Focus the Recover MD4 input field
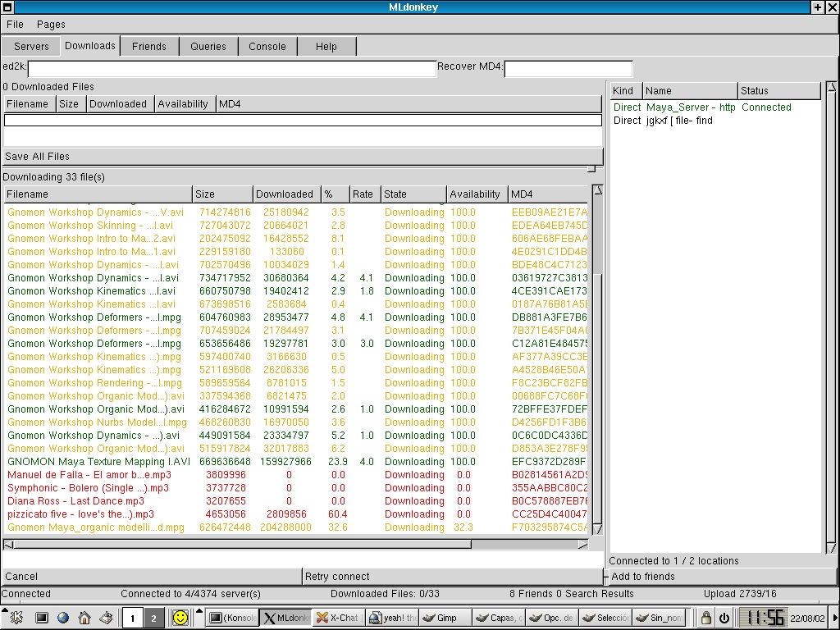The height and width of the screenshot is (630, 840). click(568, 68)
